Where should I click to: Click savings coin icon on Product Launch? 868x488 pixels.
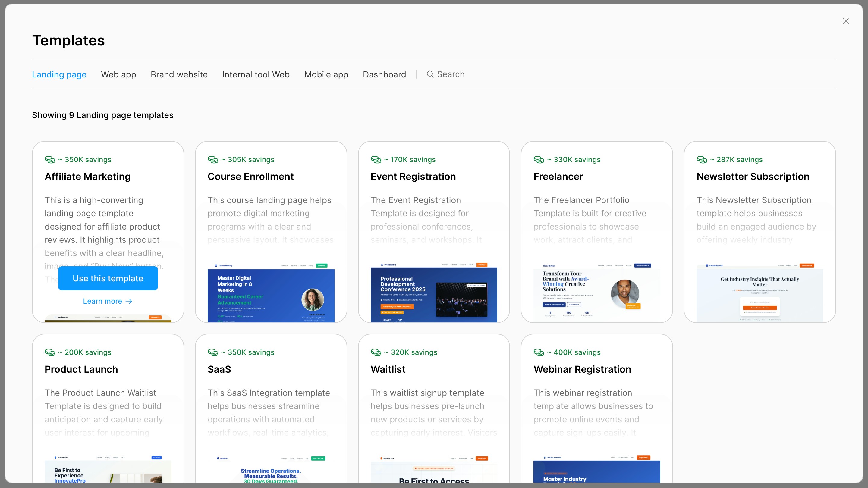[x=50, y=352]
